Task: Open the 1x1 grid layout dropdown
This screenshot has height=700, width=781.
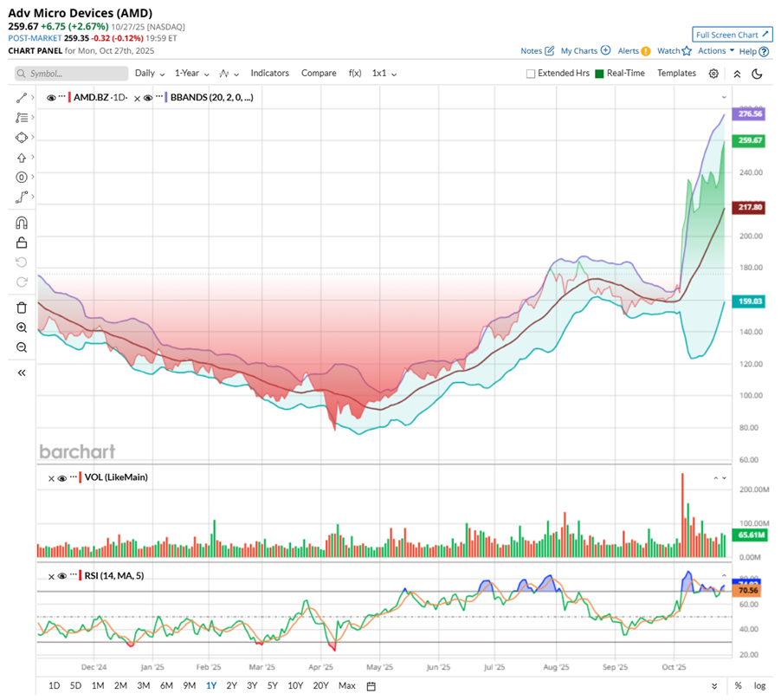Action: click(x=384, y=74)
